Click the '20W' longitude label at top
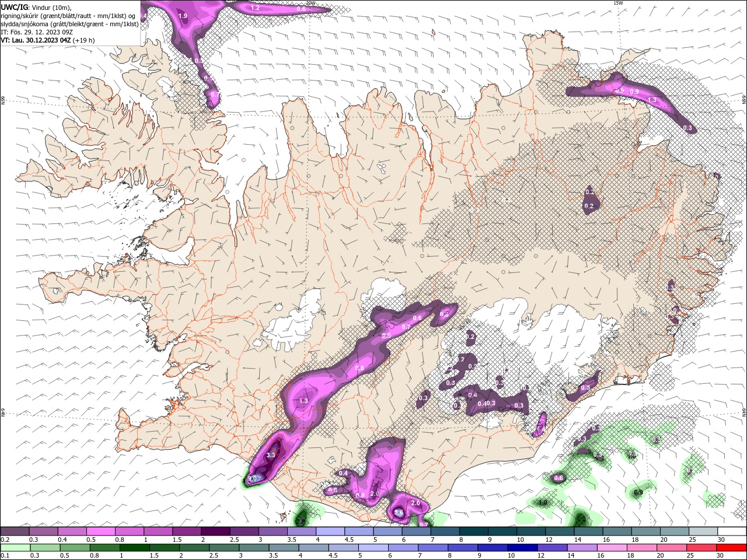This screenshot has width=747, height=560. tap(310, 3)
